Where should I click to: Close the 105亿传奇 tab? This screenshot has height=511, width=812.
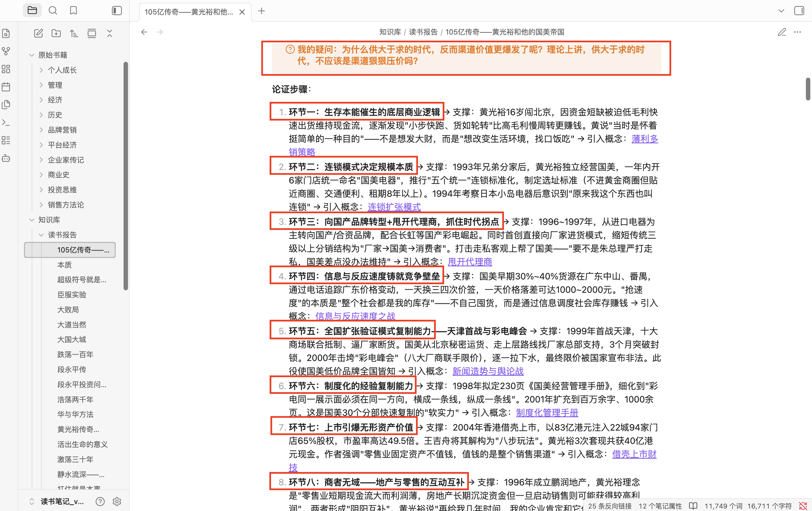pos(242,12)
